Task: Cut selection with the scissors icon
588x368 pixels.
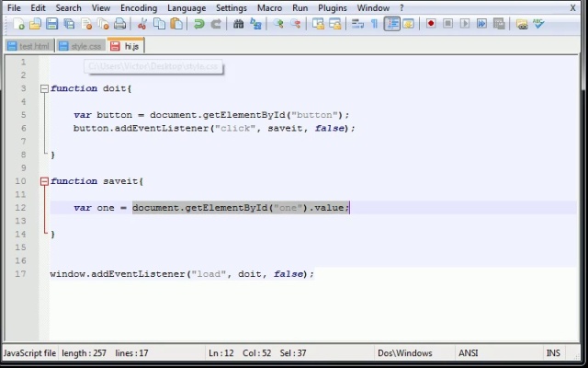Action: point(141,24)
